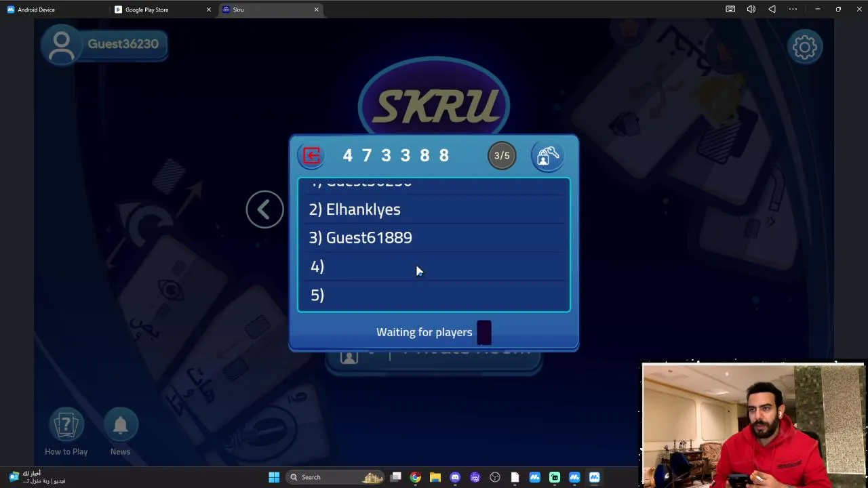
Task: Click the Guest36230 username label
Action: [123, 44]
